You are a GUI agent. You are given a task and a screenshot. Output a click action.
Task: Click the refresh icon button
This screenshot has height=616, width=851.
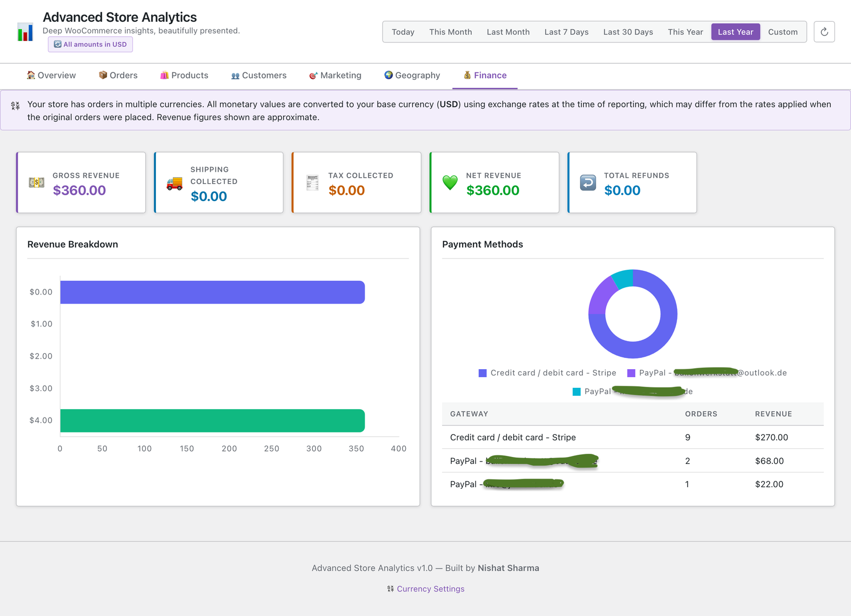pyautogui.click(x=824, y=32)
